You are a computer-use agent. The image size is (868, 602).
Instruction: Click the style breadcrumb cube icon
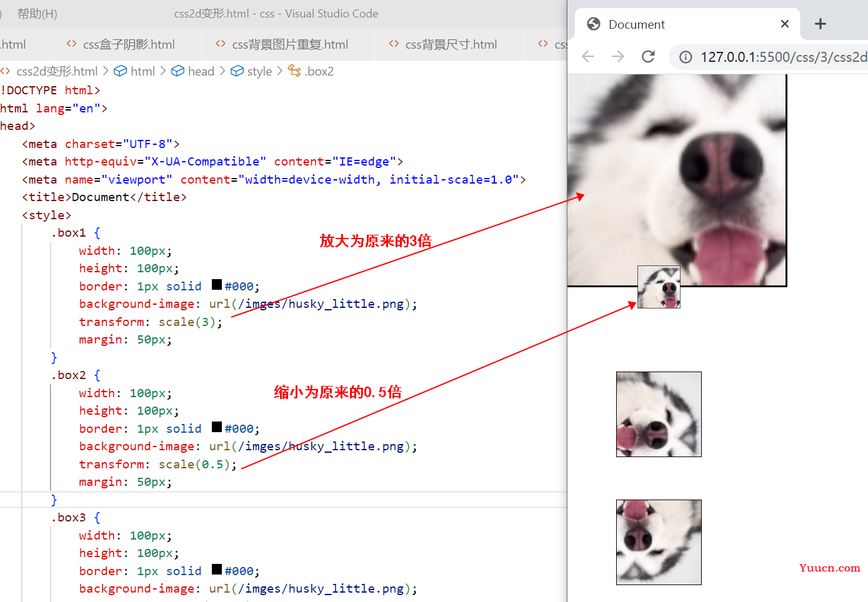pyautogui.click(x=237, y=71)
